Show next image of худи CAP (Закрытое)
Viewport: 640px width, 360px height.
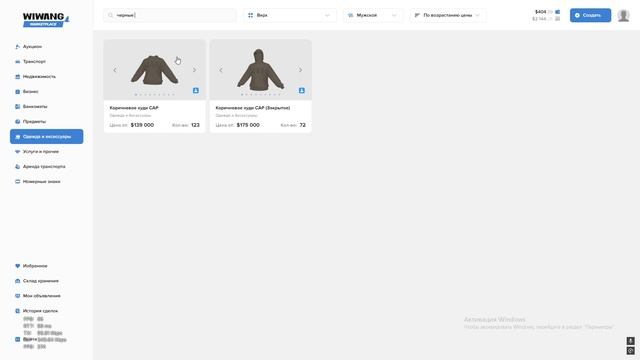pos(300,70)
